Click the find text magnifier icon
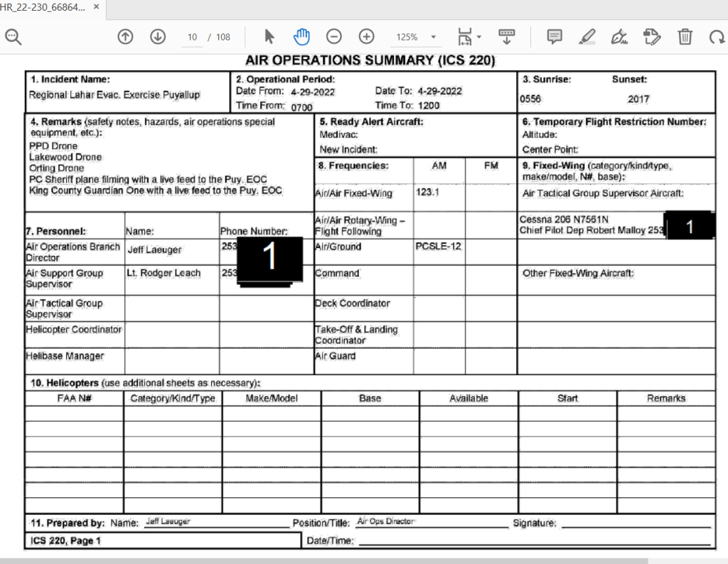 pyautogui.click(x=13, y=37)
